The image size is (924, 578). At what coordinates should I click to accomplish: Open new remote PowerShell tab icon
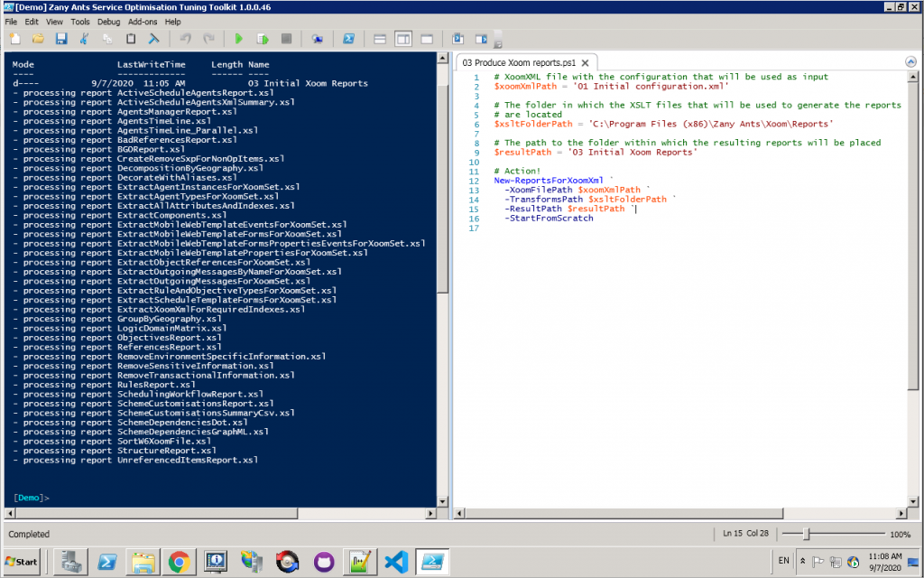pyautogui.click(x=318, y=39)
